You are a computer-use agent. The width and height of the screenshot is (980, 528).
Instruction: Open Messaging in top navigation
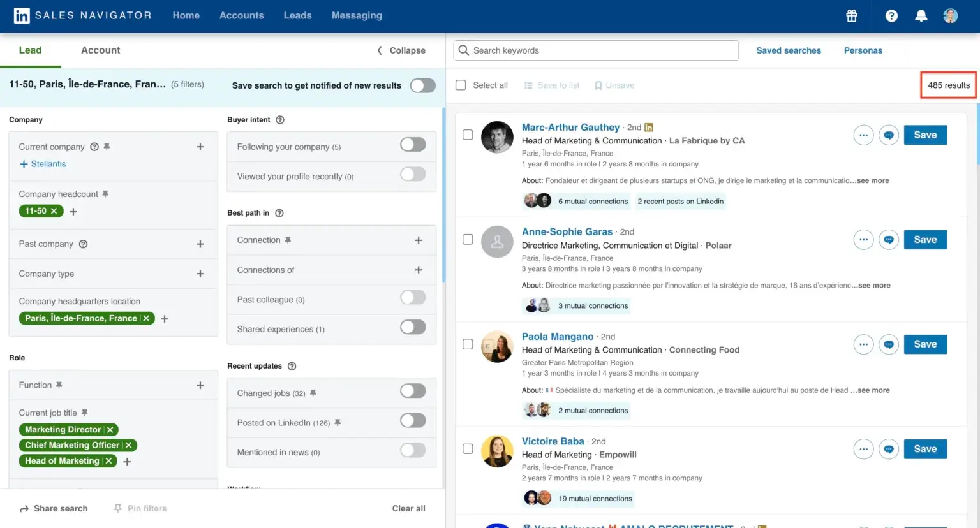click(357, 15)
